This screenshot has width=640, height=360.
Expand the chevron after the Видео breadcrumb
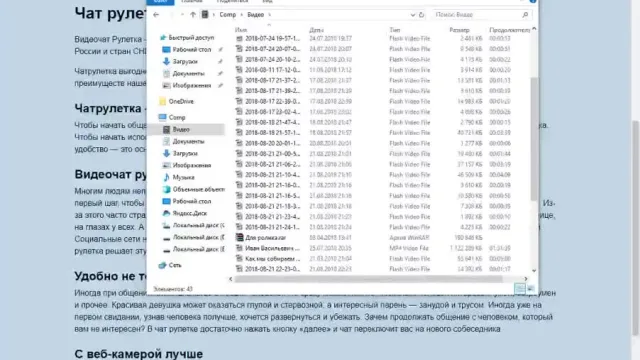click(x=269, y=15)
